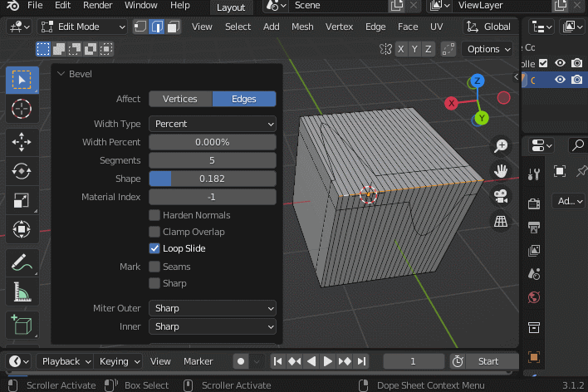588x392 pixels.
Task: Toggle camera view in viewport
Action: coord(501,196)
